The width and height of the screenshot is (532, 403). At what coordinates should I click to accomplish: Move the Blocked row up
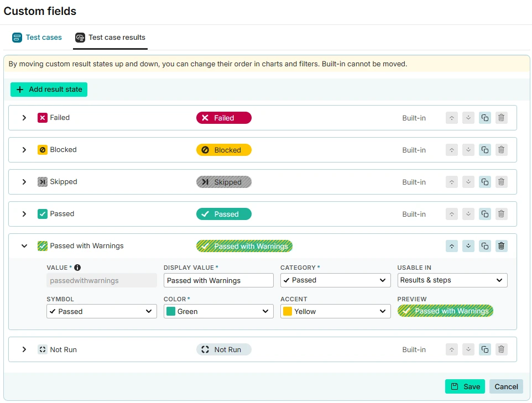[452, 150]
